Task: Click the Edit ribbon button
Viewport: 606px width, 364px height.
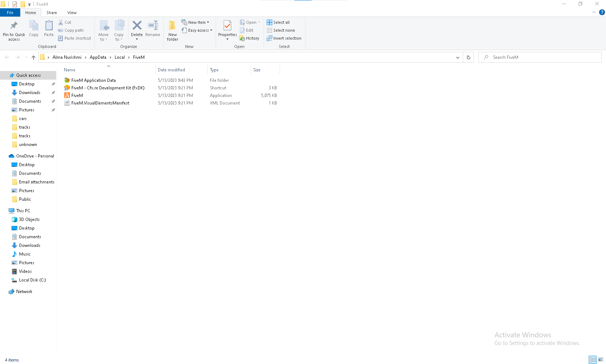Action: (x=247, y=30)
